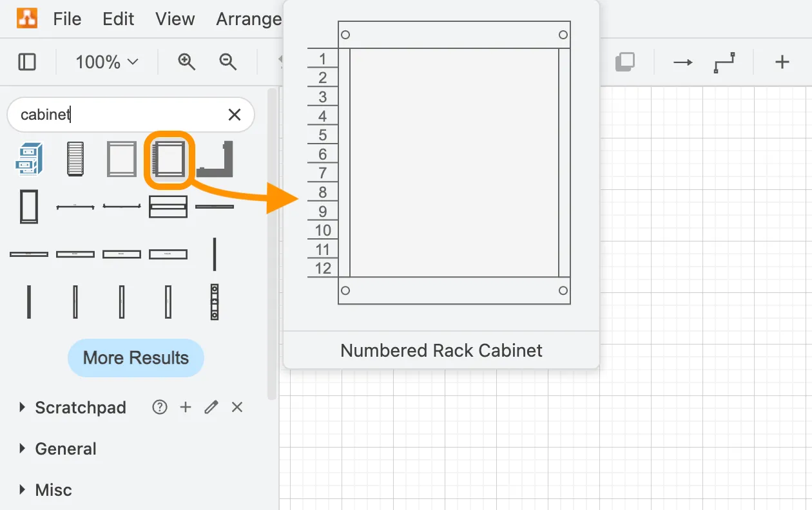Select the connection arrow style icon
The width and height of the screenshot is (812, 510).
tap(683, 62)
